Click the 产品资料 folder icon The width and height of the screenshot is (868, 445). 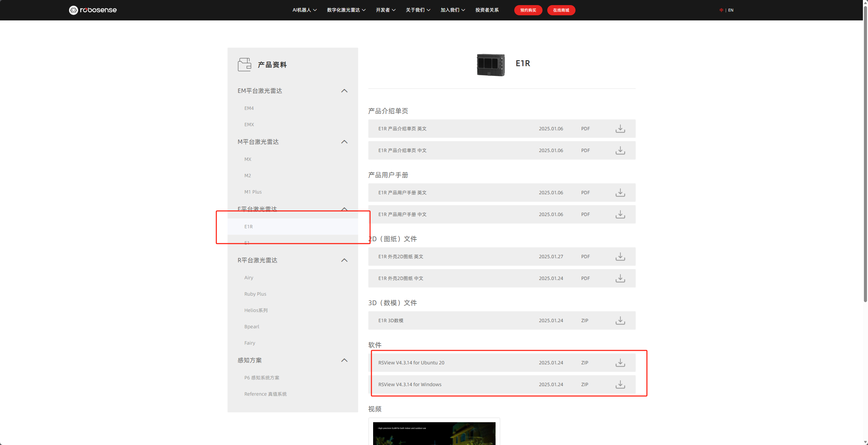point(244,65)
